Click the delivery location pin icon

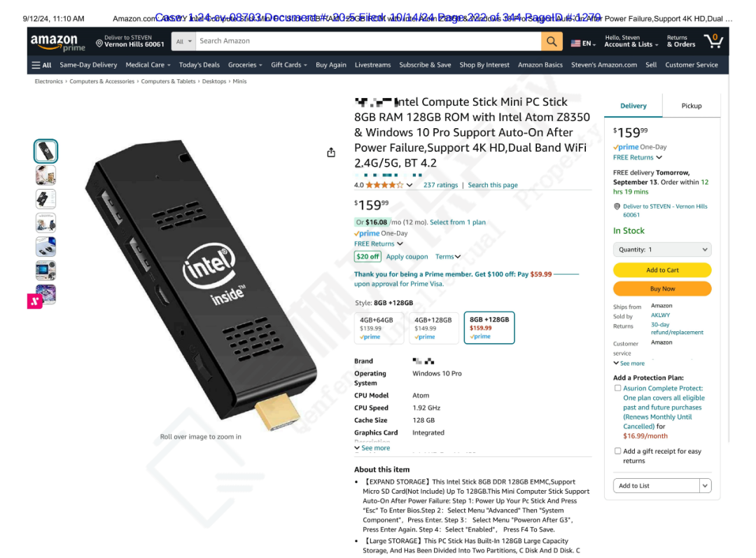[x=99, y=43]
